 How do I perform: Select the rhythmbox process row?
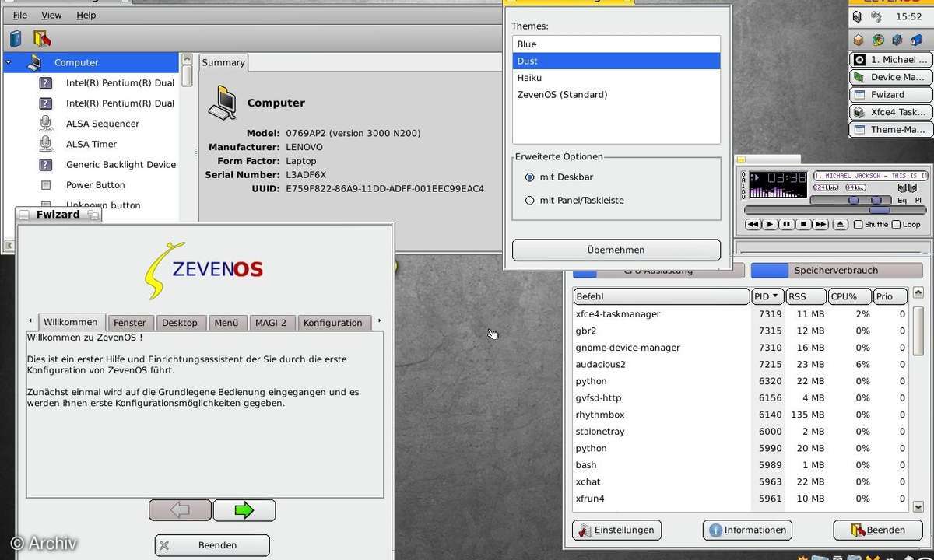pos(741,415)
